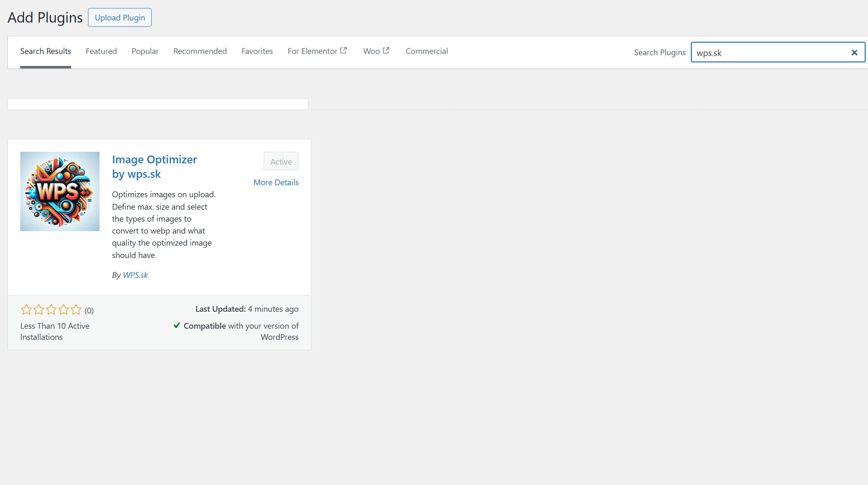
Task: Click the 'Last Updated: 4 minutes ago' text
Action: tap(247, 309)
